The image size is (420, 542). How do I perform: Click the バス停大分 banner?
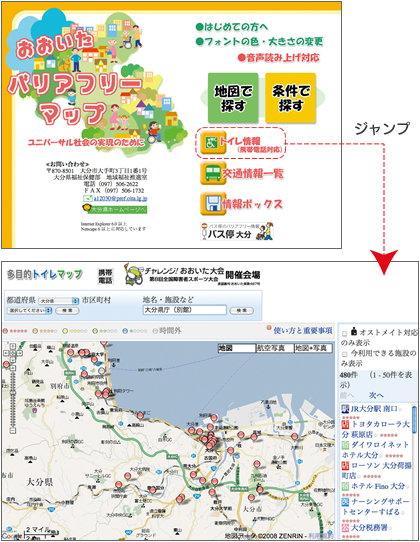237,231
